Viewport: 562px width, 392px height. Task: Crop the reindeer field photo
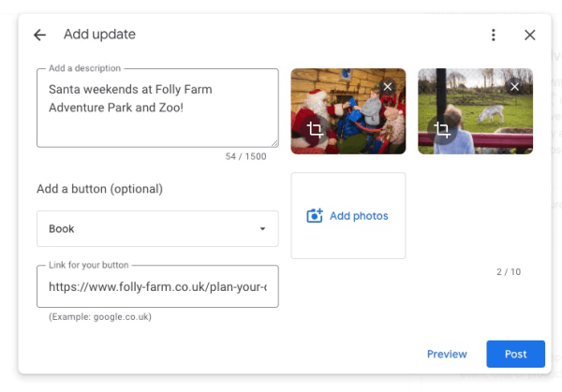pos(441,130)
